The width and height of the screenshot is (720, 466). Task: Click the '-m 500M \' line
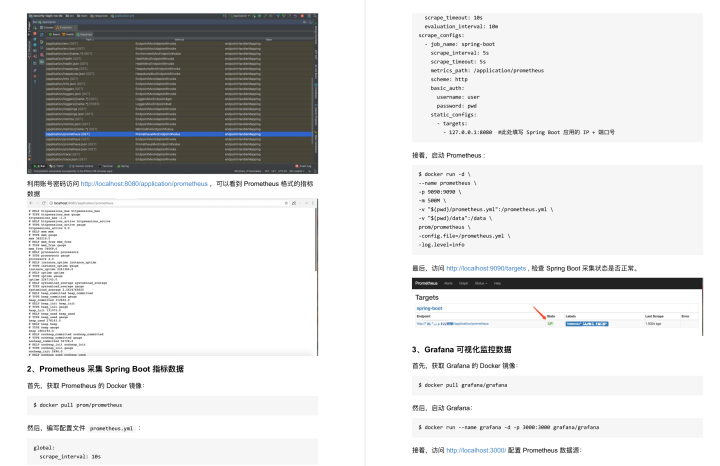[432, 201]
